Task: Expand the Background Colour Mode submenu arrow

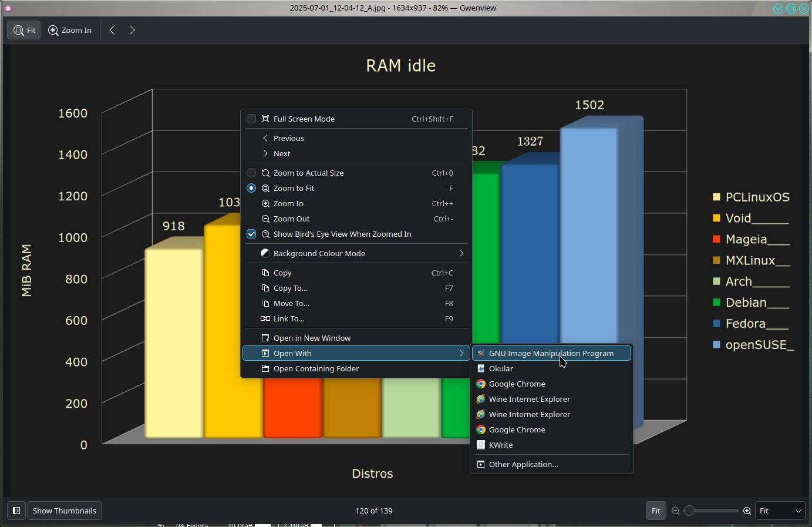Action: 461,253
